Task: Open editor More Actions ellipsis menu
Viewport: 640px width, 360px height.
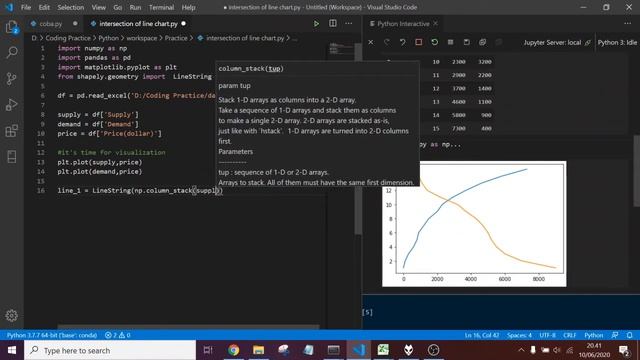Action: tap(349, 24)
